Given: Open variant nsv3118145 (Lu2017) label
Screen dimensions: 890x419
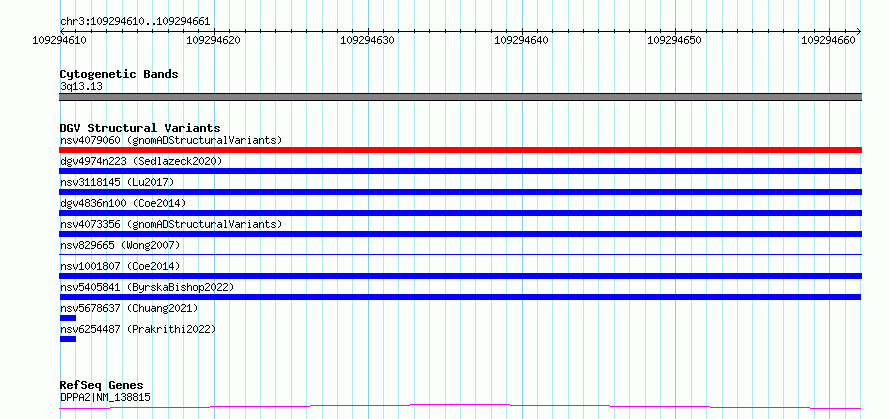Looking at the screenshot, I should (117, 182).
